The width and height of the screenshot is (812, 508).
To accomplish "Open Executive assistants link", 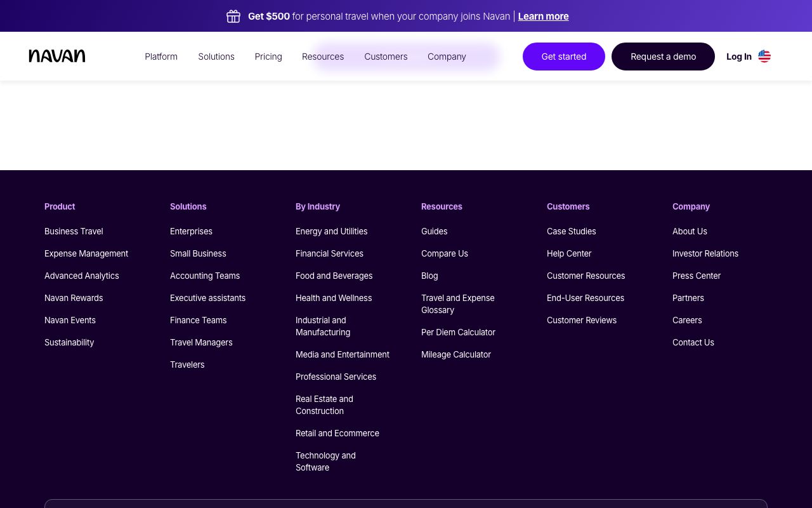I will [x=207, y=298].
